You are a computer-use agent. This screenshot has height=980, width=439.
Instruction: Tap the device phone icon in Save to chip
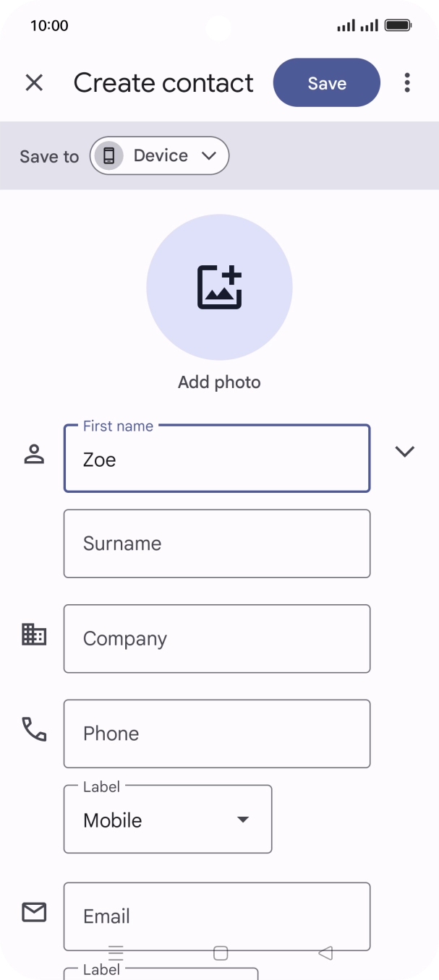[x=109, y=155]
